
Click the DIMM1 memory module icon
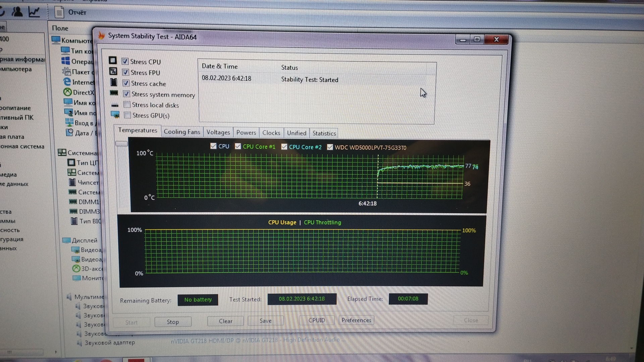pos(73,202)
